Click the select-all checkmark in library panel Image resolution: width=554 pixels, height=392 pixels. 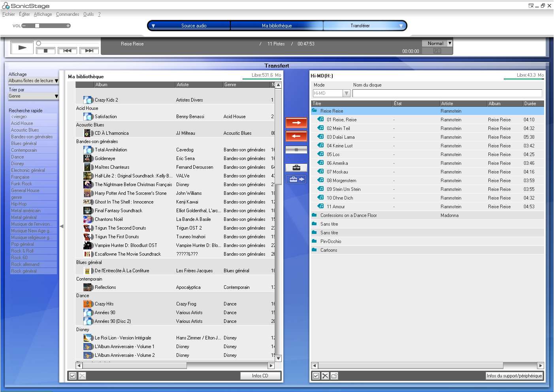tap(73, 376)
